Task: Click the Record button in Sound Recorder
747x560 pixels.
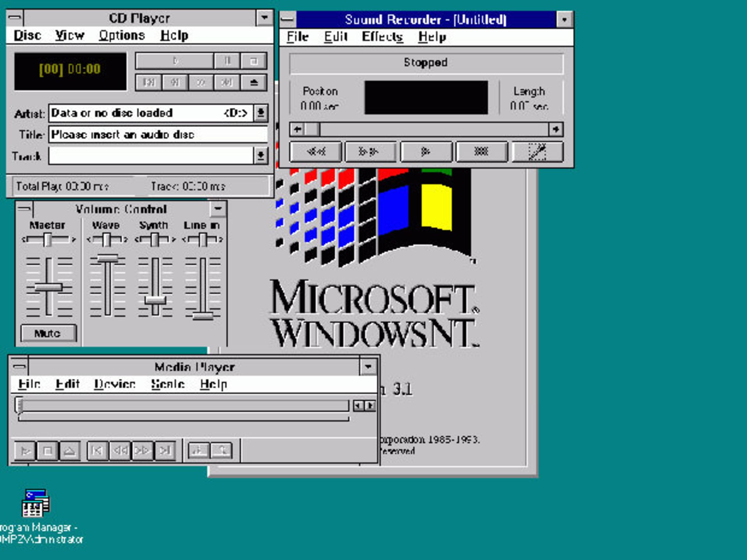Action: 537,152
